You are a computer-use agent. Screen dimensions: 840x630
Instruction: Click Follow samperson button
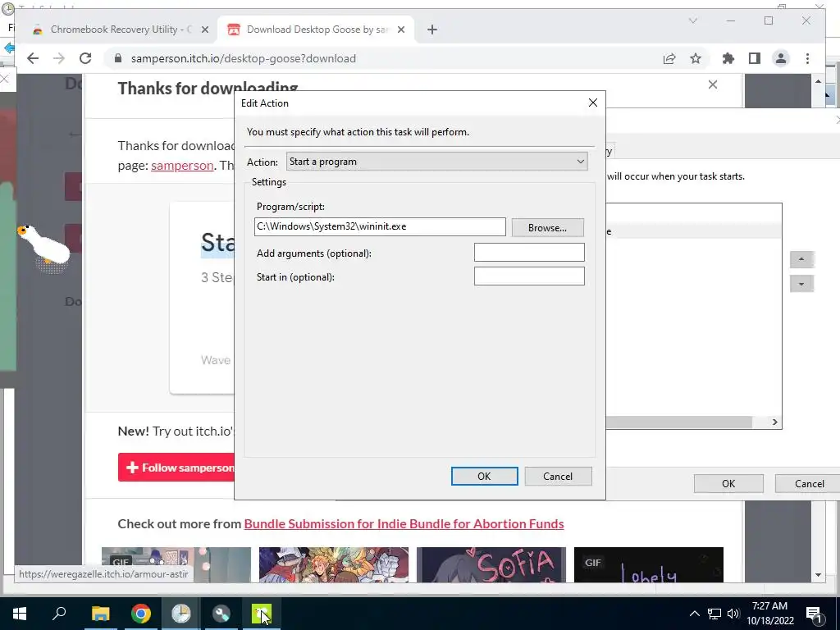[x=176, y=468]
